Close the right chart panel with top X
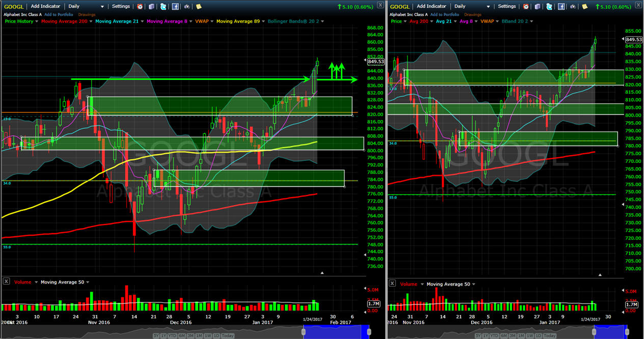The height and width of the screenshot is (339, 644). (x=638, y=5)
